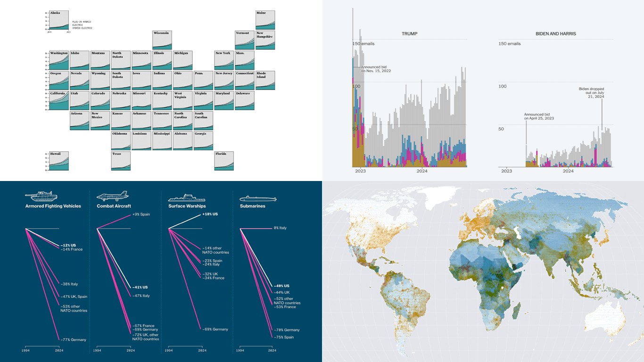Click '150 emails' label in the TRUMP chart

coord(364,44)
